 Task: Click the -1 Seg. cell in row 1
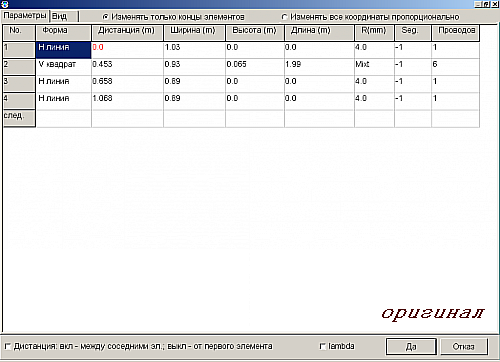coord(413,50)
